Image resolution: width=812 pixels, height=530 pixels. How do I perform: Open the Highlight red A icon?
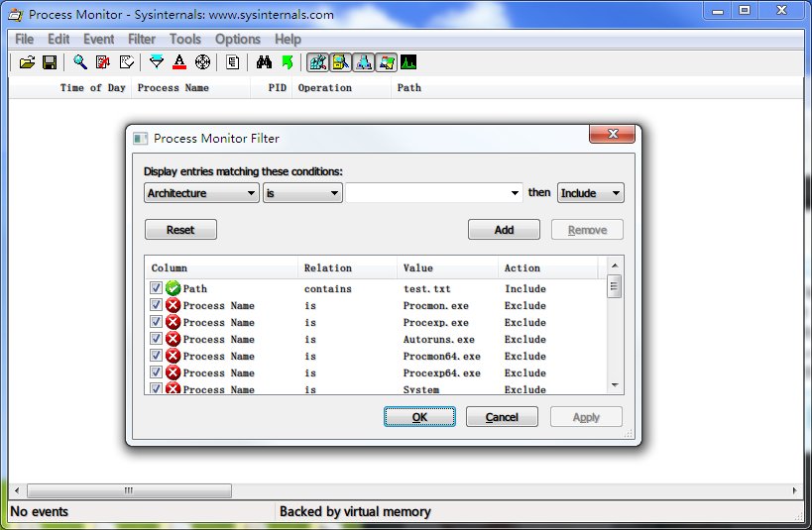179,62
